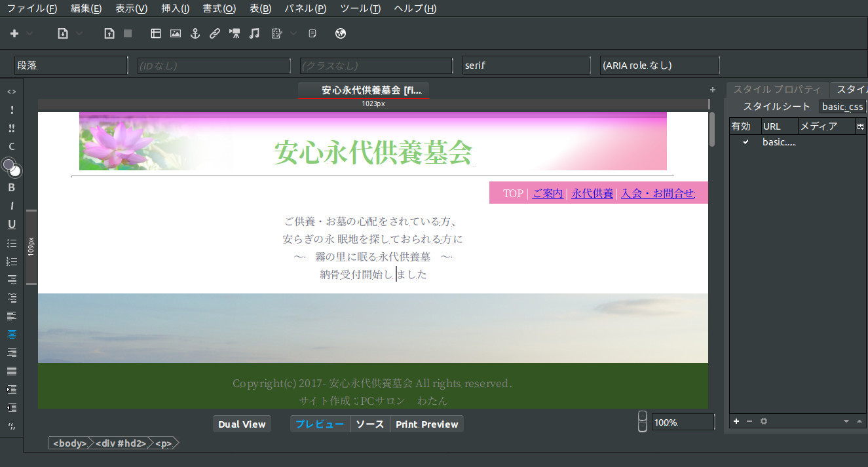Viewport: 868px width, 467px height.
Task: Select the <body> breadcrumb element
Action: coord(69,443)
